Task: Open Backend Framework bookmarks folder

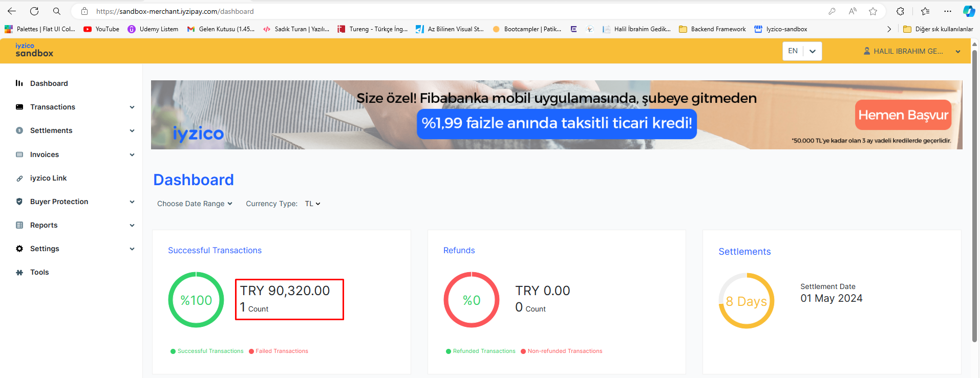Action: pyautogui.click(x=712, y=29)
